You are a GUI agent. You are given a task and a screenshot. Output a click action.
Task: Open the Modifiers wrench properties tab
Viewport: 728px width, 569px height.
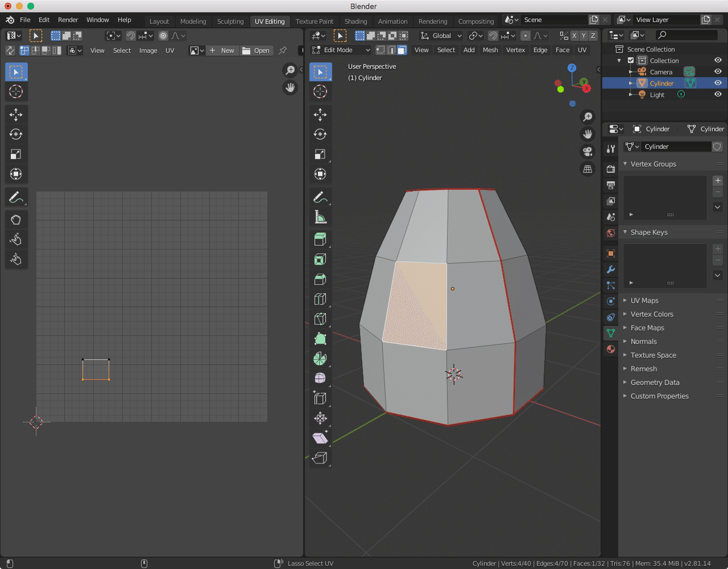pyautogui.click(x=611, y=269)
